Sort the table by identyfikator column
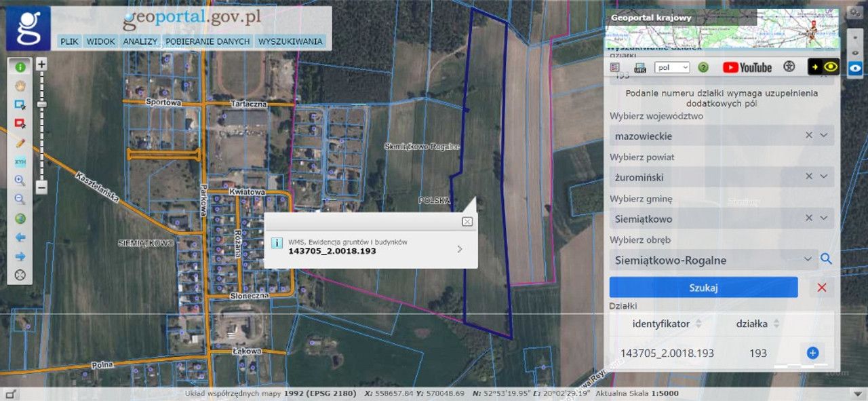Viewport: 868px width, 401px height. (698, 324)
